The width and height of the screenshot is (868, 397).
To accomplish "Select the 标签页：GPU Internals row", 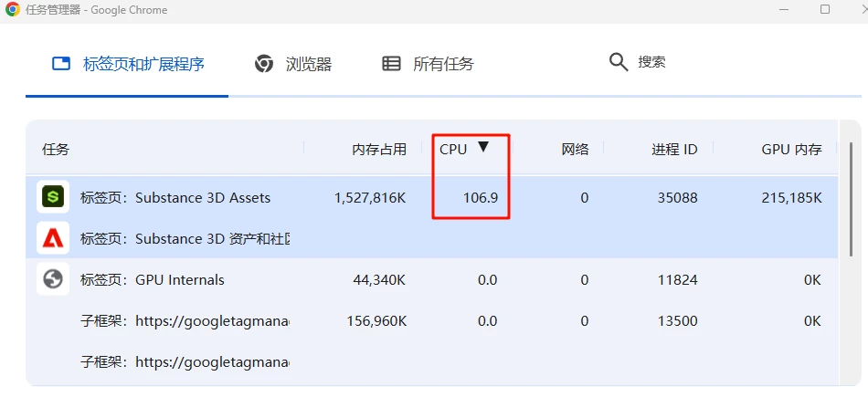I will [432, 280].
